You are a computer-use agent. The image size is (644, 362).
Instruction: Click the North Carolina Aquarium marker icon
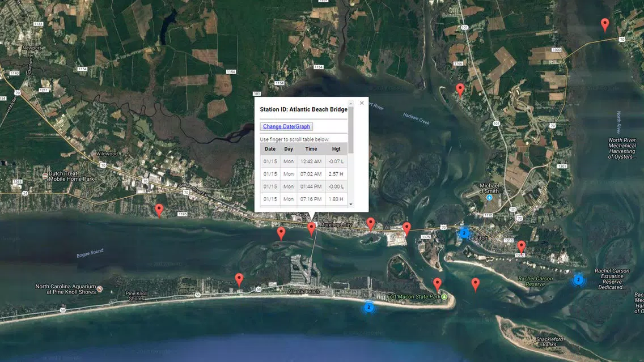tap(99, 289)
